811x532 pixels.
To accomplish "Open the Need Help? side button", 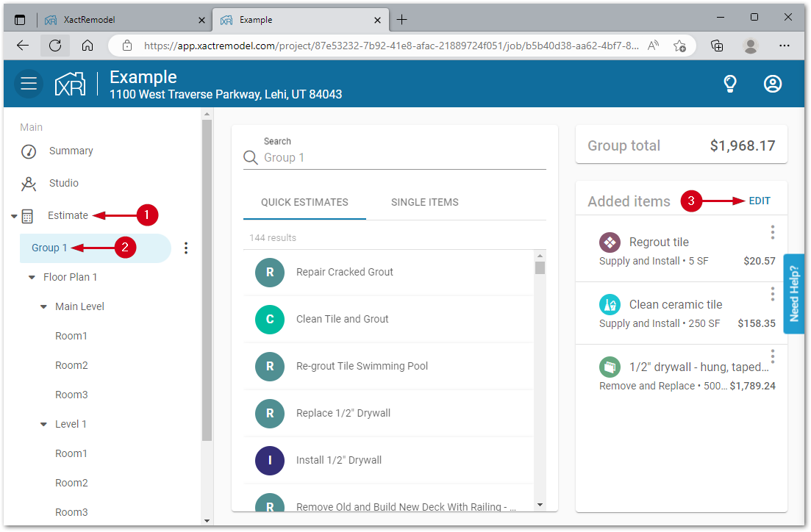I will pyautogui.click(x=794, y=294).
